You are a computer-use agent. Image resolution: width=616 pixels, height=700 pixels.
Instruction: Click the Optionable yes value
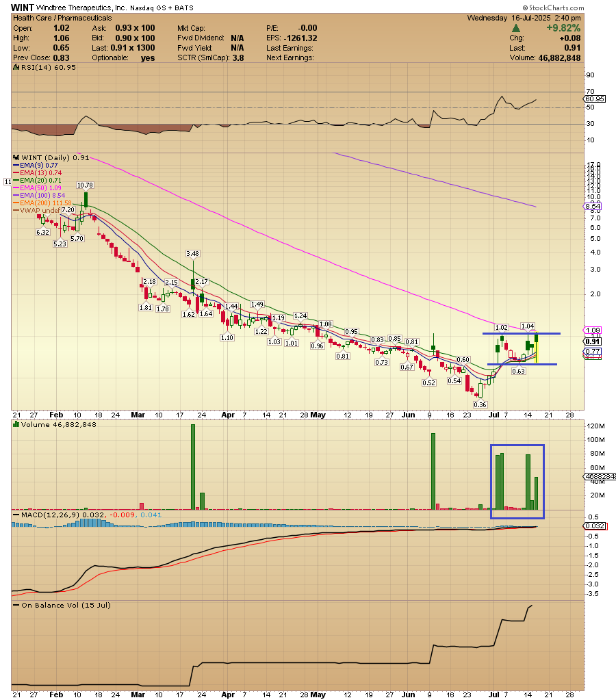coord(148,58)
